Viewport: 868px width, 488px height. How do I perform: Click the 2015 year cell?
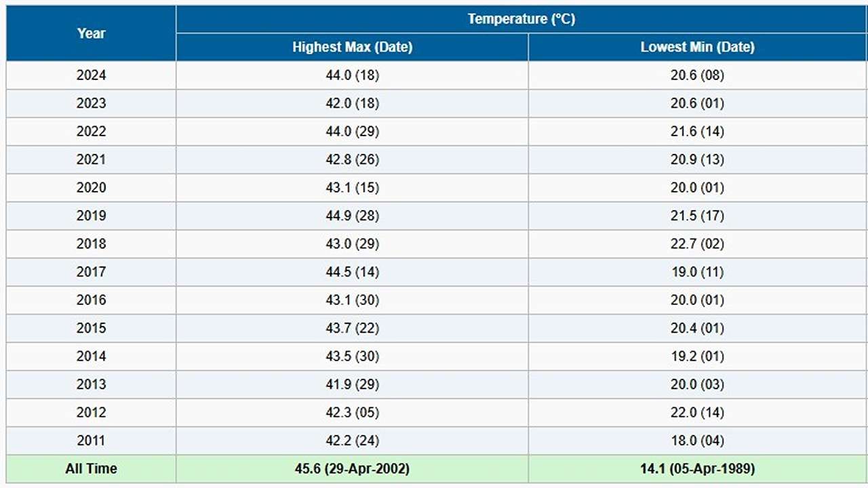[91, 329]
